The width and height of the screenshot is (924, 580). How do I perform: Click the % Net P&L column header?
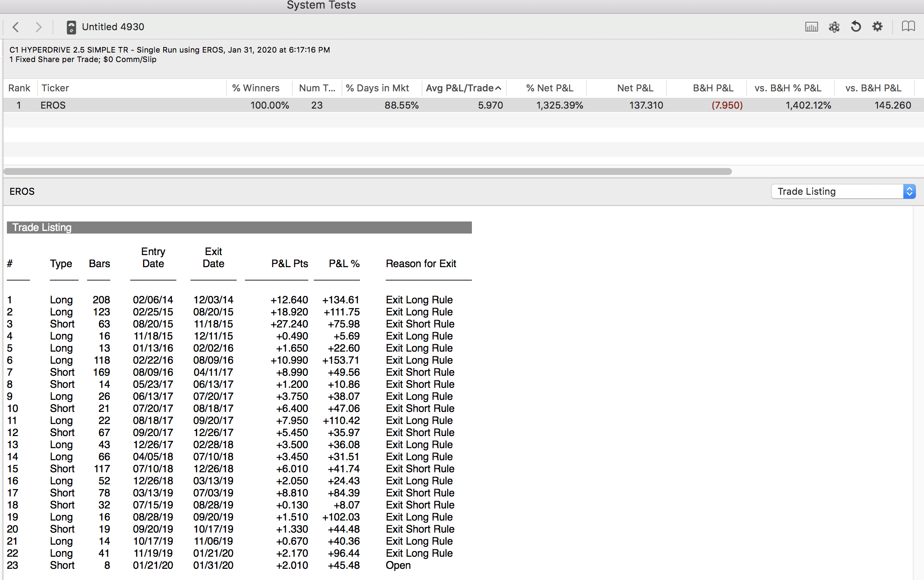click(549, 88)
